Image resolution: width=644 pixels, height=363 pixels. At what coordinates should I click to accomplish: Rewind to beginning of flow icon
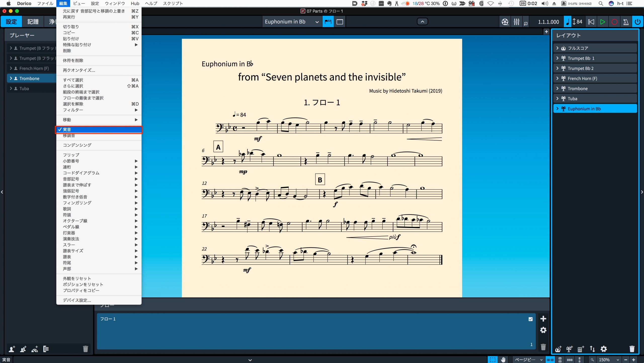click(x=591, y=22)
